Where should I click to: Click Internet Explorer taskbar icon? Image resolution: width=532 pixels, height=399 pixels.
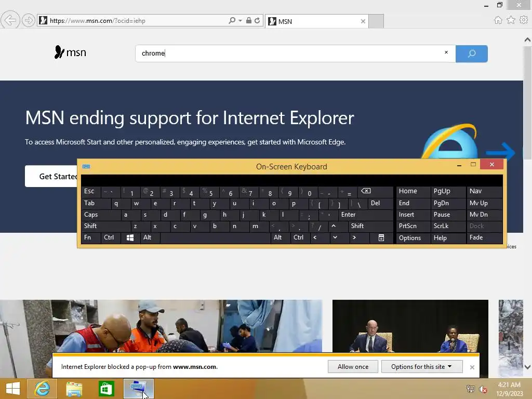(x=42, y=389)
